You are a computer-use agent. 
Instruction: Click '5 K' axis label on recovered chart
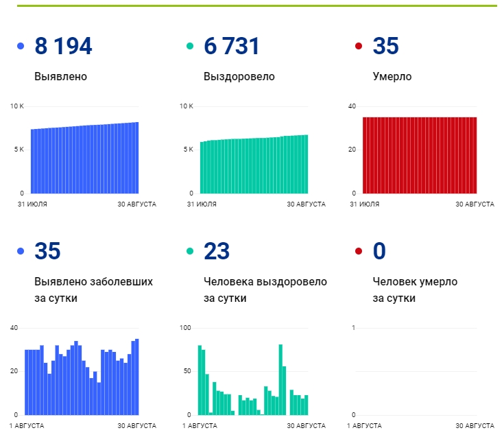click(x=189, y=150)
